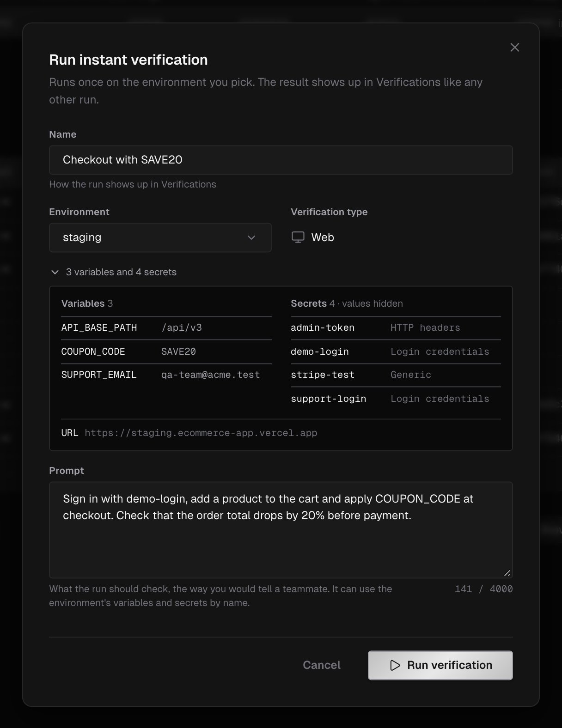Click the Web verification type label

pyautogui.click(x=323, y=237)
